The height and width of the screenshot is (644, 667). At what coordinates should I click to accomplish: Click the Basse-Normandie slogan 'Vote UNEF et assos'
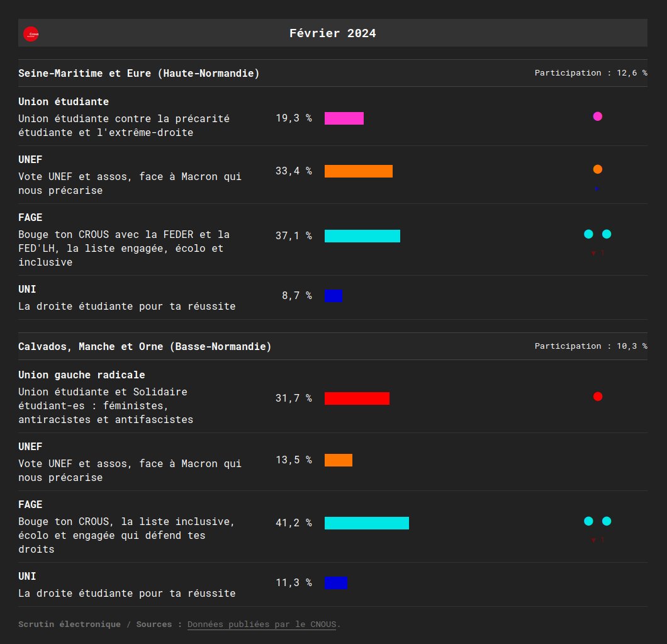130,470
